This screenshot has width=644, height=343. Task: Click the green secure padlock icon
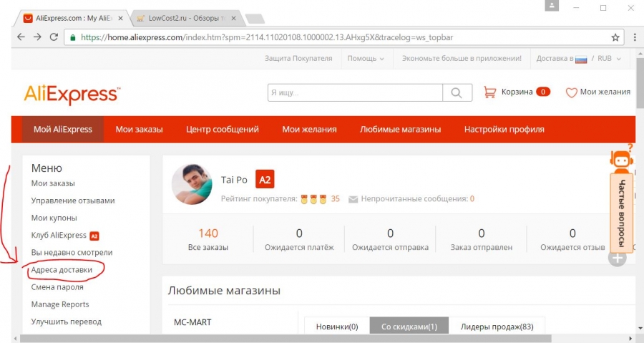(x=73, y=37)
